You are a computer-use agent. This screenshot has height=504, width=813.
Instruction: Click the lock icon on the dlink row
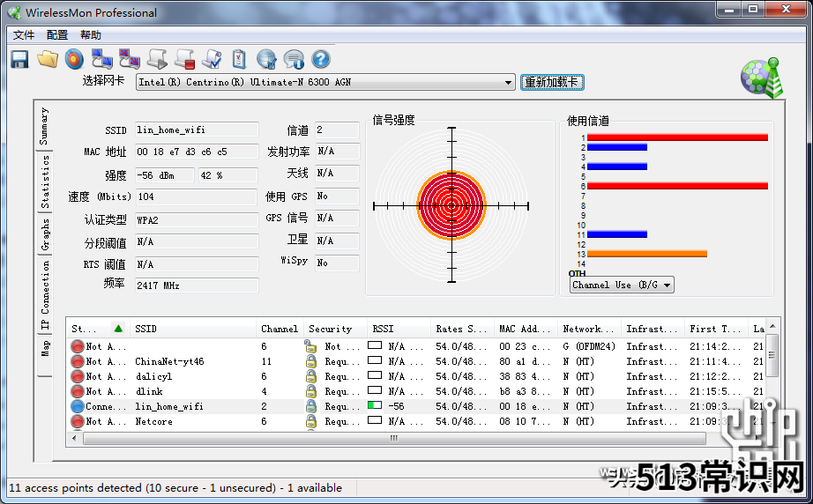310,391
